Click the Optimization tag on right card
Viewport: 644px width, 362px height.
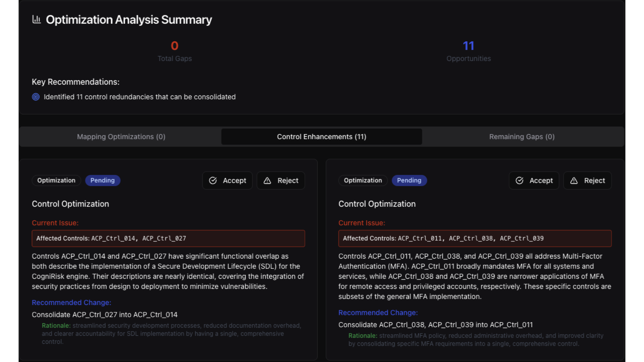[363, 180]
